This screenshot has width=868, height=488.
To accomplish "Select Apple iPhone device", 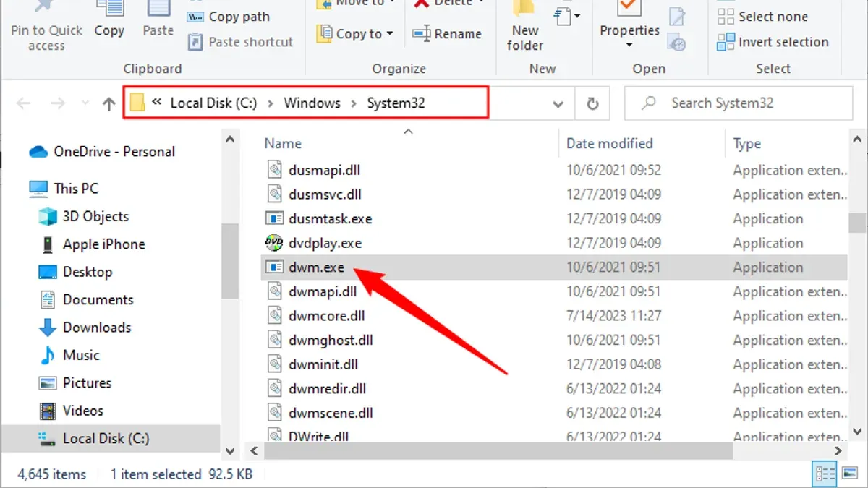I will 91,244.
